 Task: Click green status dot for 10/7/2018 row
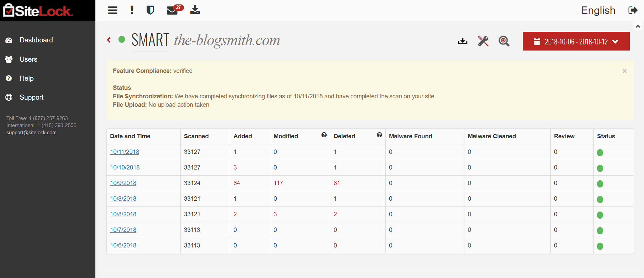point(600,231)
